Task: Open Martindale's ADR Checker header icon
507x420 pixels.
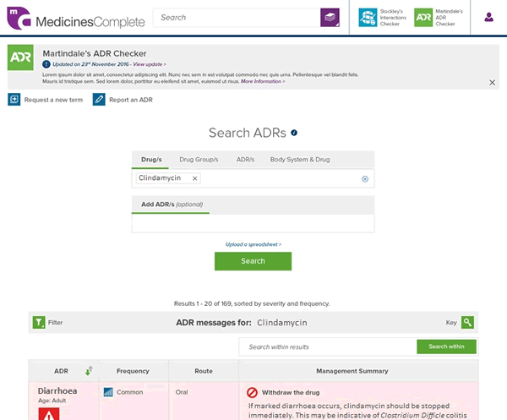Action: 423,18
